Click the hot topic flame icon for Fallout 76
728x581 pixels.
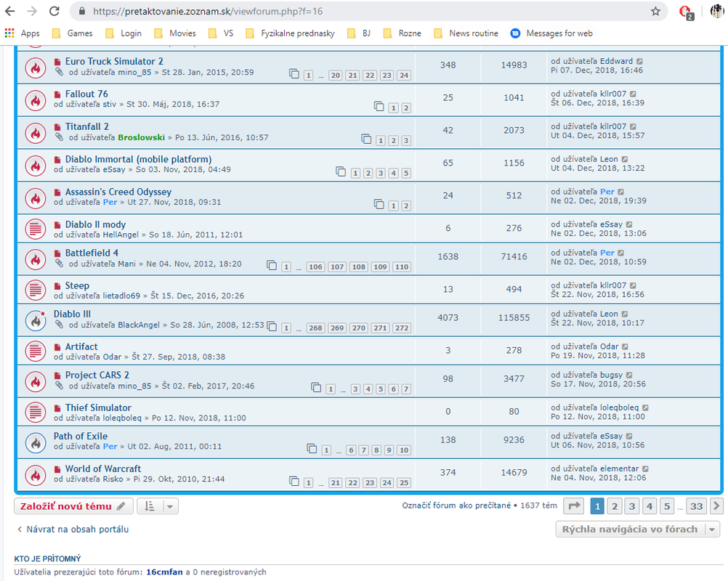[x=36, y=101]
